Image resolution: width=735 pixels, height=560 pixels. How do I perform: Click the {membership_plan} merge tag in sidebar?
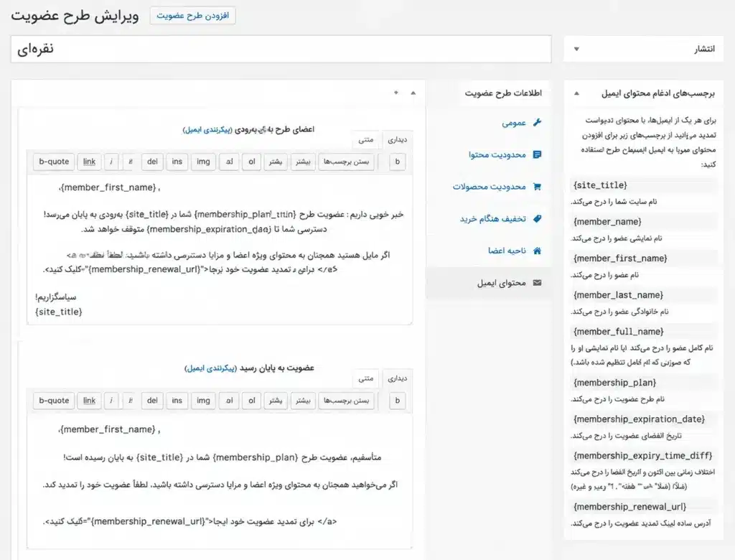point(614,383)
